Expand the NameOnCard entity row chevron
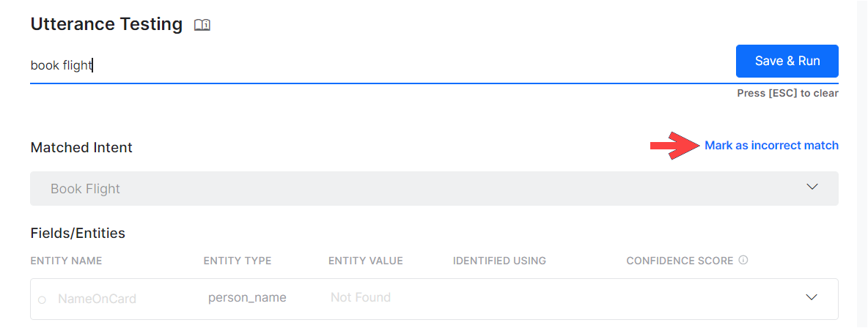The height and width of the screenshot is (328, 868). [x=812, y=297]
